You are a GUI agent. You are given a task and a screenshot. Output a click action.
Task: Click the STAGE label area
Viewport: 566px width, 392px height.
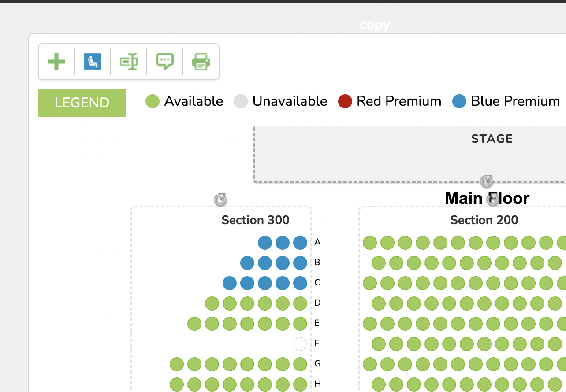click(x=492, y=139)
